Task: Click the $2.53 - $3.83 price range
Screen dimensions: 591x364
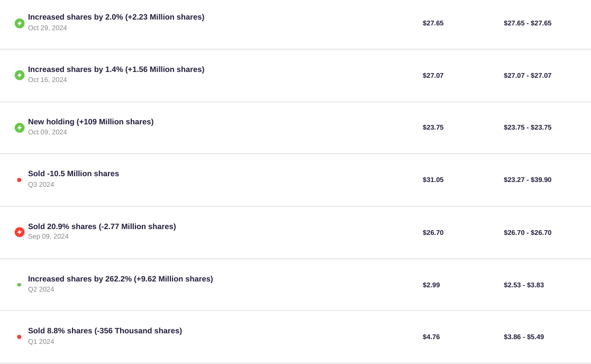Action: 523,285
